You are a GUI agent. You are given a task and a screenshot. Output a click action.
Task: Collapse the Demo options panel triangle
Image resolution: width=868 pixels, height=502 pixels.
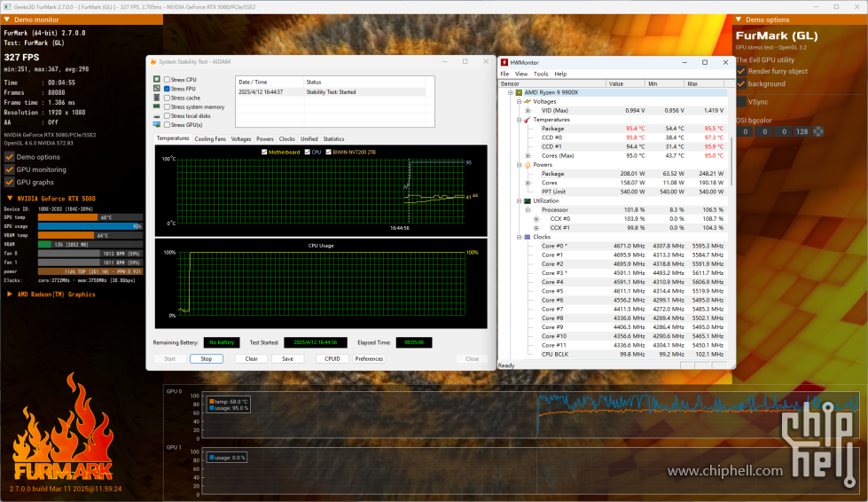pos(739,20)
